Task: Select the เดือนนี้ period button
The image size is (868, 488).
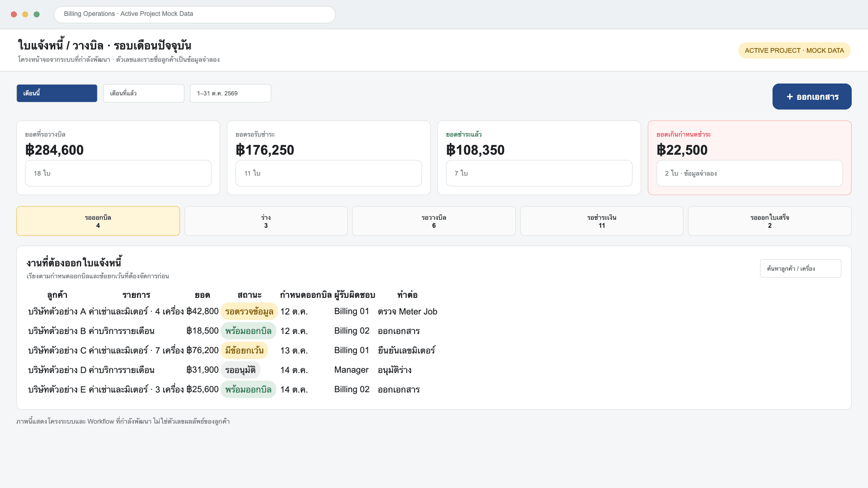Action: 57,93
